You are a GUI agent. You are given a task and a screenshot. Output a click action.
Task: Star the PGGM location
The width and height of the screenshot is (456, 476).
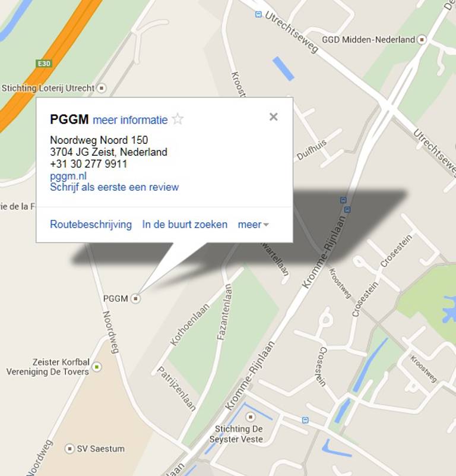click(x=178, y=119)
